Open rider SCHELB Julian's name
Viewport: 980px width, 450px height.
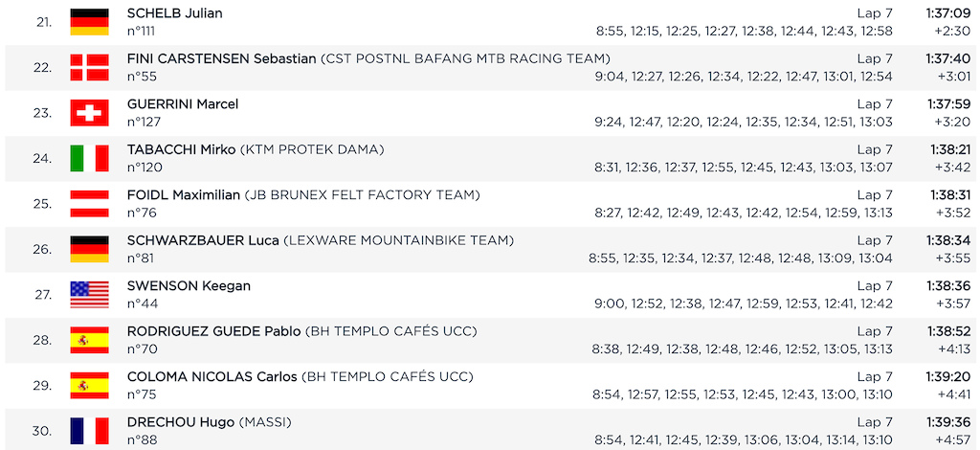coord(174,13)
